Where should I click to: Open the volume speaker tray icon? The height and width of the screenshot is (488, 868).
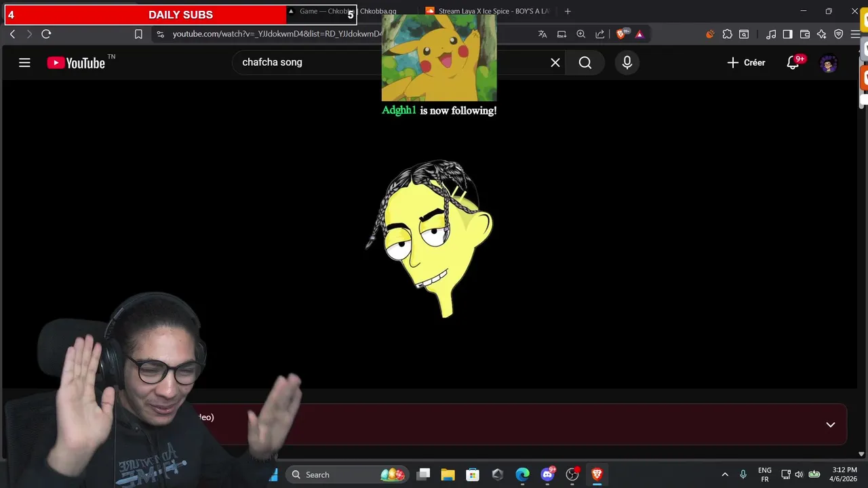[x=799, y=474]
